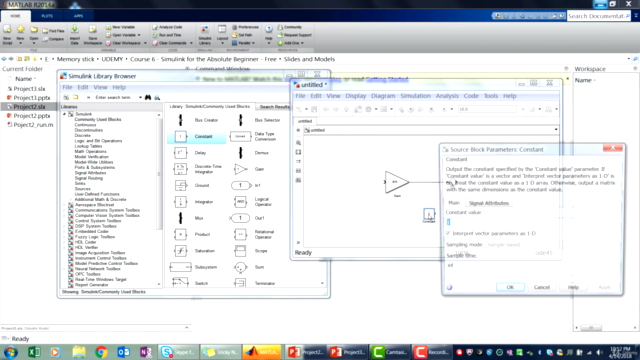The image size is (640, 360).
Task: Click Help in Constant parameters dialog
Action: (x=573, y=287)
